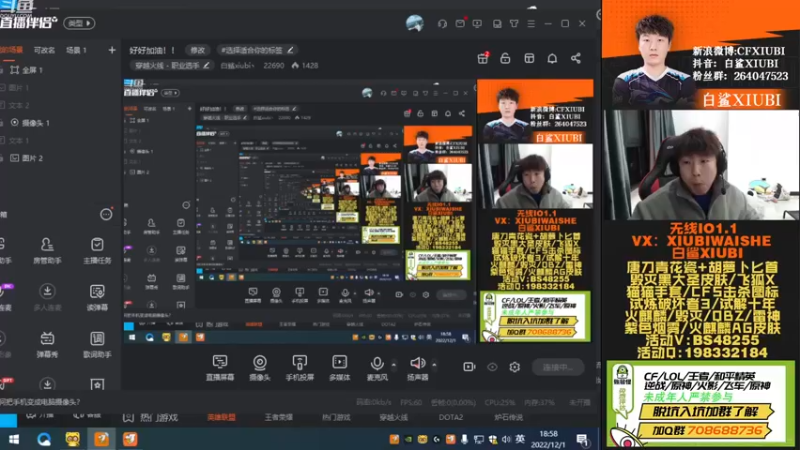800x450 pixels.
Task: Add a new scene with plus icon
Action: [x=112, y=50]
